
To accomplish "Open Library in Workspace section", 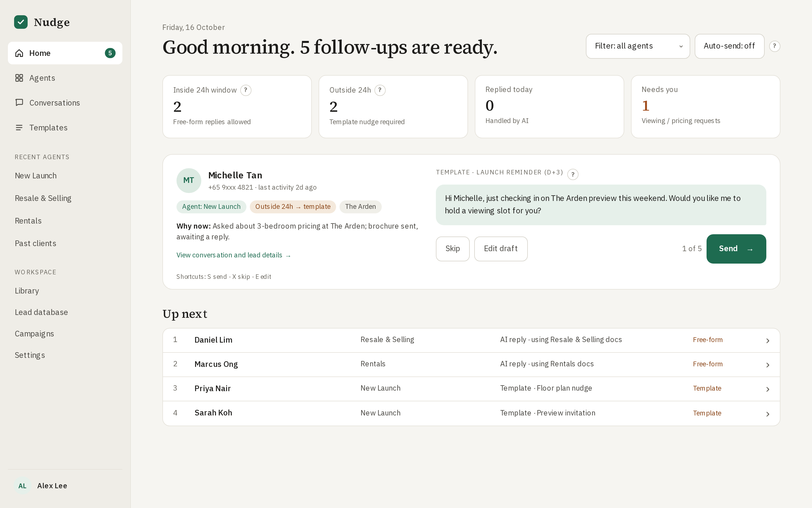I will (x=27, y=291).
